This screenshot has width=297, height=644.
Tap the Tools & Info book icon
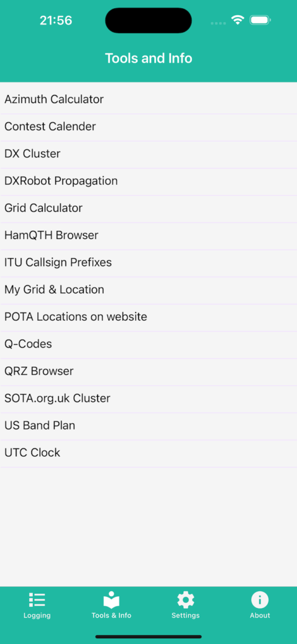pos(111,599)
